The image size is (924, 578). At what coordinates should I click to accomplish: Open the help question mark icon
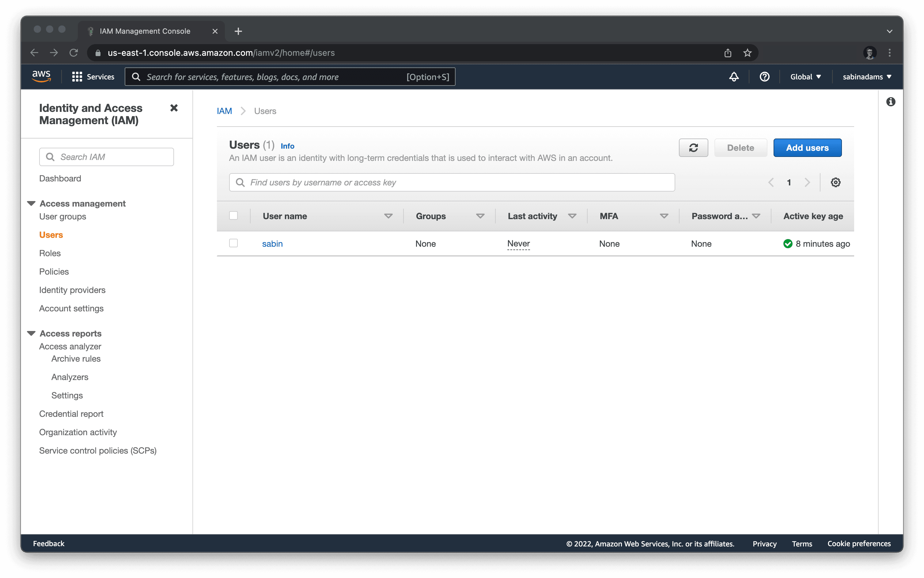pos(764,77)
